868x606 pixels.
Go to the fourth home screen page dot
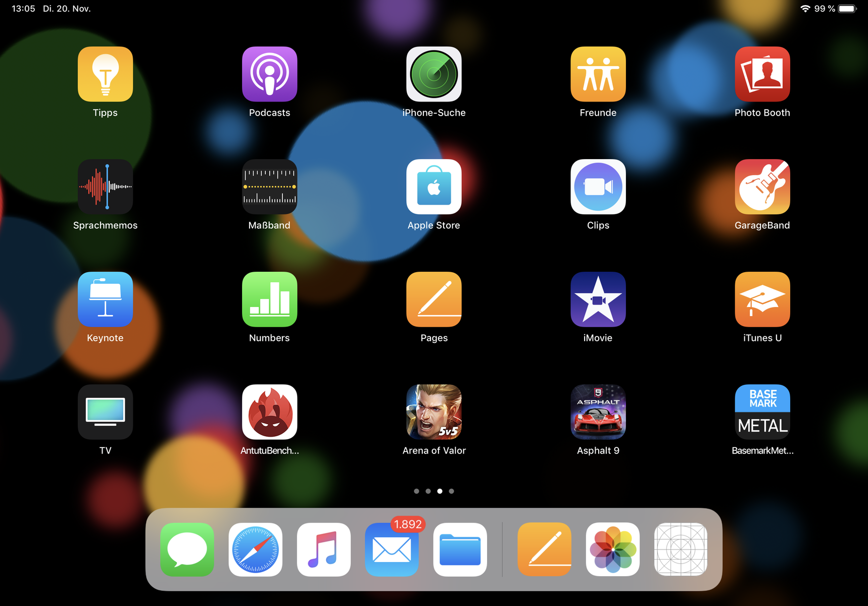tap(451, 491)
